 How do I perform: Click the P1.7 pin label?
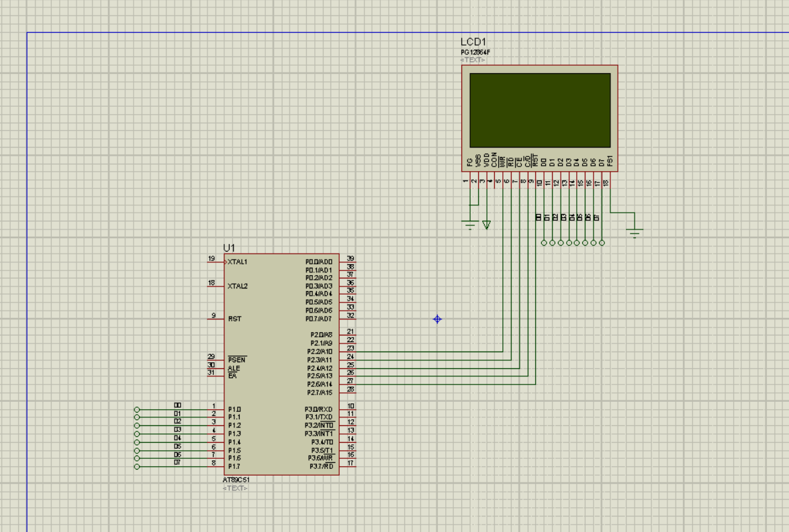tap(234, 467)
